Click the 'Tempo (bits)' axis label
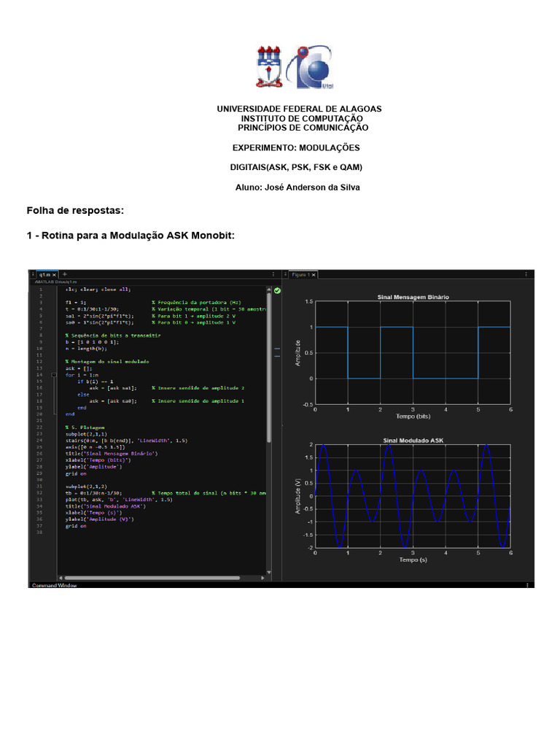 [x=413, y=416]
